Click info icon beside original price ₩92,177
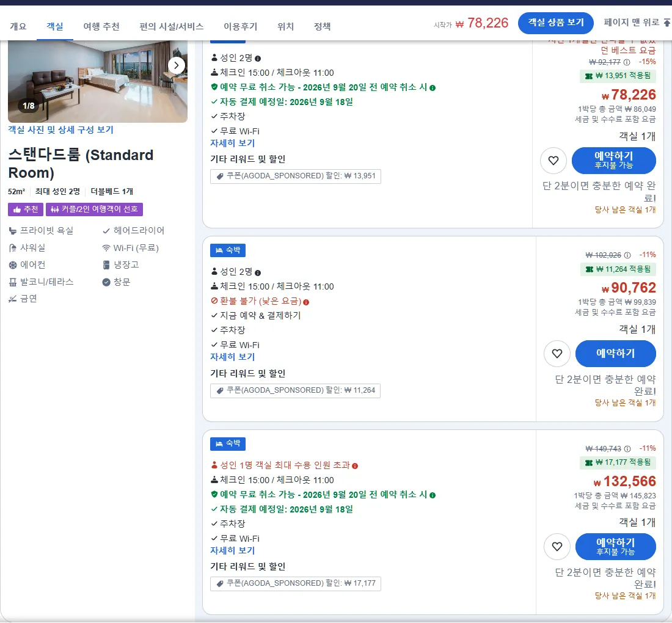This screenshot has height=623, width=672. coord(627,62)
